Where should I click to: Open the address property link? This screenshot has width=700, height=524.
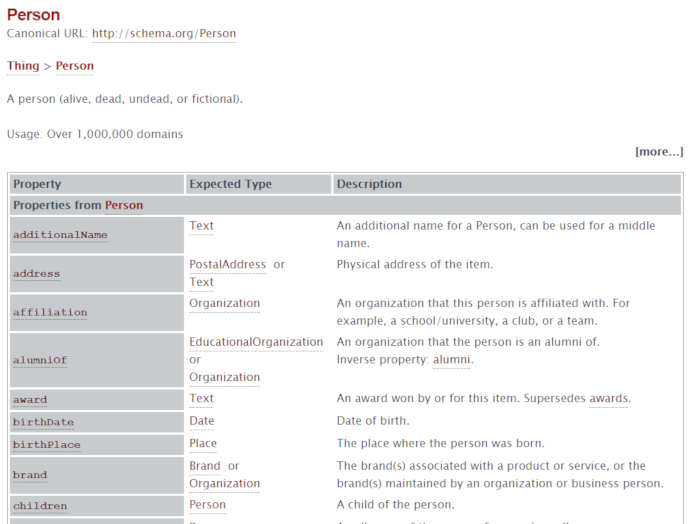coord(37,274)
